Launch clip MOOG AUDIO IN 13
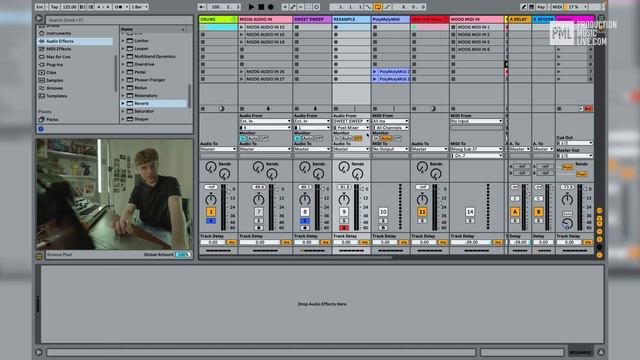 [242, 27]
